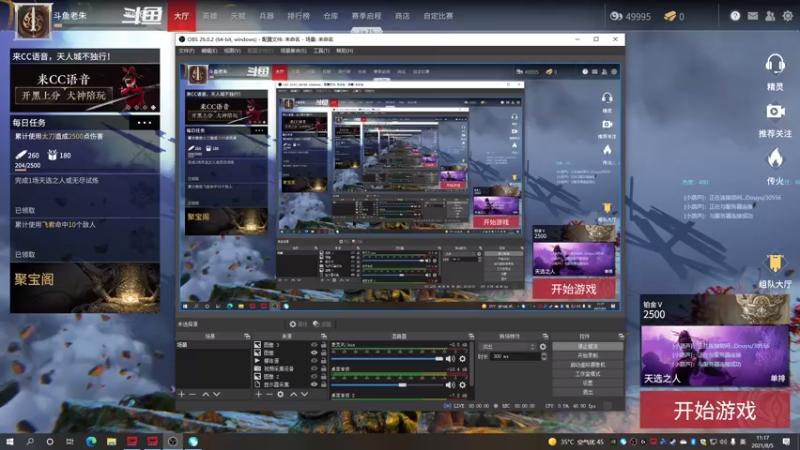Move source up in OBS sources toolbar
The height and width of the screenshot is (450, 800).
pyautogui.click(x=293, y=394)
